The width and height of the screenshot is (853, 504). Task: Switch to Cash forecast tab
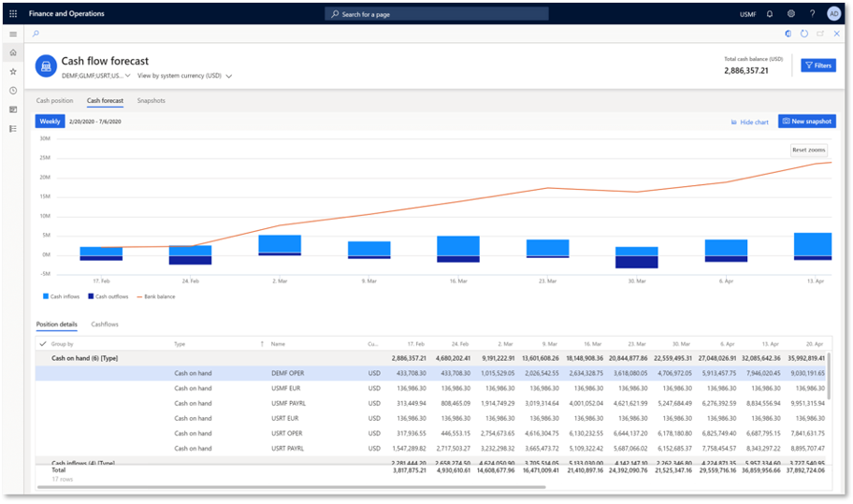105,101
